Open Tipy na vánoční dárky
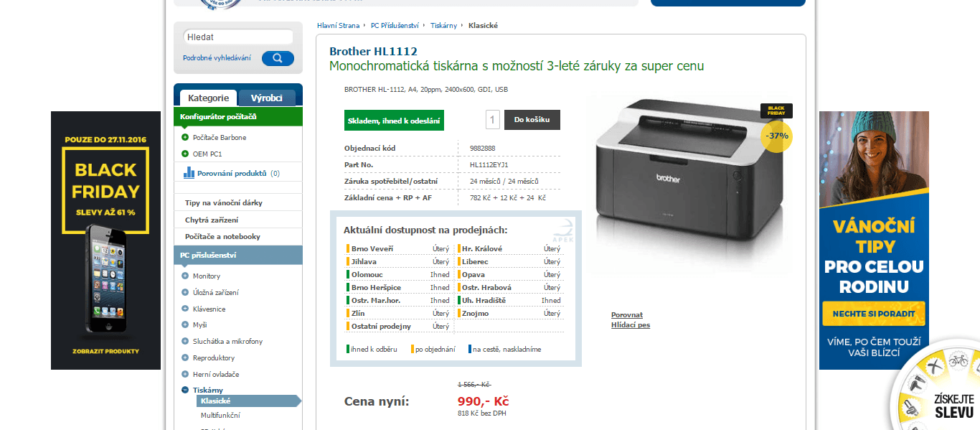 224,202
